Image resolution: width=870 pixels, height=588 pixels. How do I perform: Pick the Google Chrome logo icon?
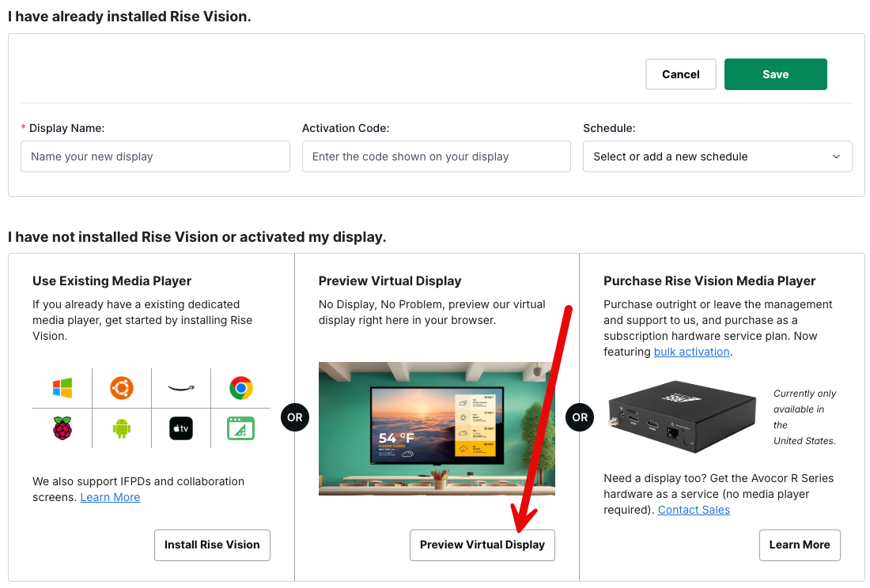[x=240, y=388]
